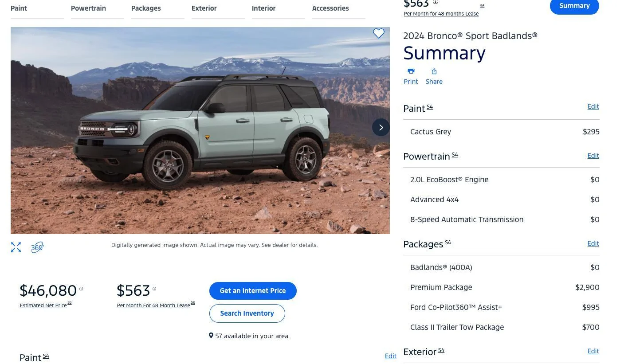Click Search Inventory

[x=247, y=313]
